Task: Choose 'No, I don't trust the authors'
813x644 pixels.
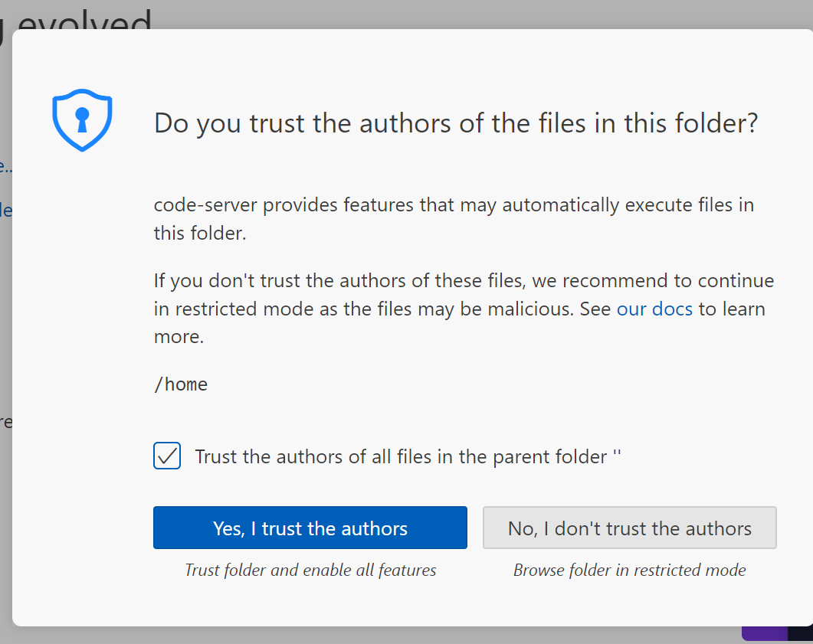Action: tap(629, 528)
